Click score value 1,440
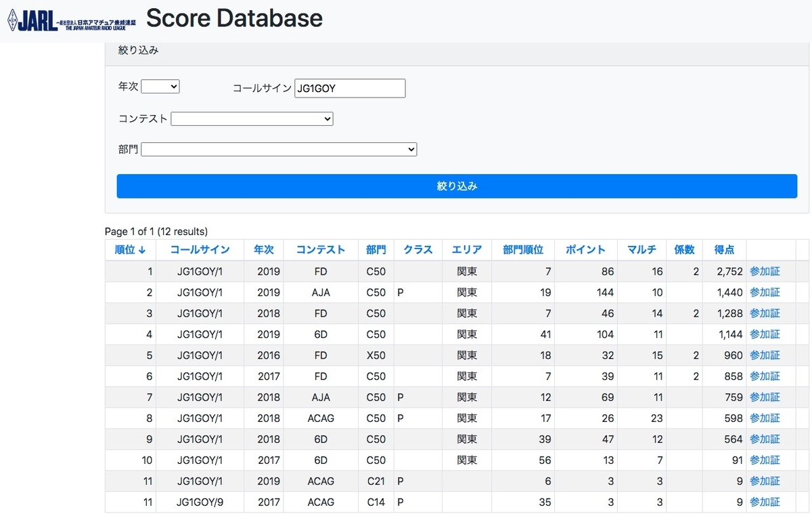The height and width of the screenshot is (516, 812). tap(729, 293)
